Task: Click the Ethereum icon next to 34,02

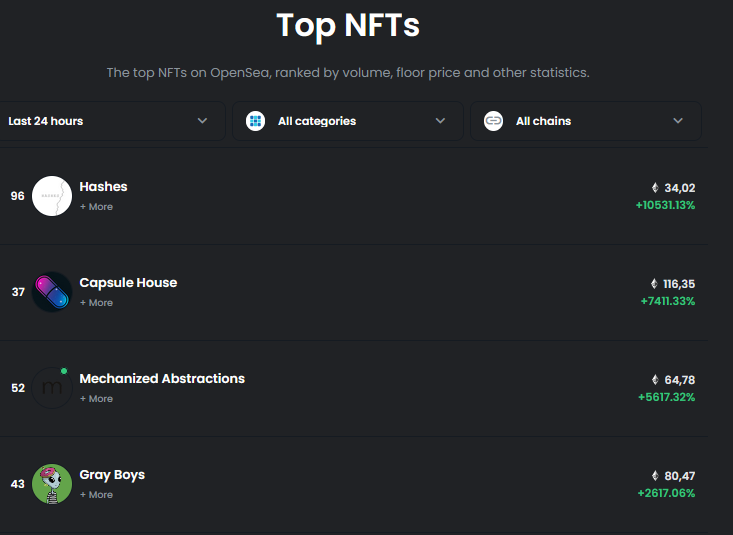Action: click(x=655, y=188)
